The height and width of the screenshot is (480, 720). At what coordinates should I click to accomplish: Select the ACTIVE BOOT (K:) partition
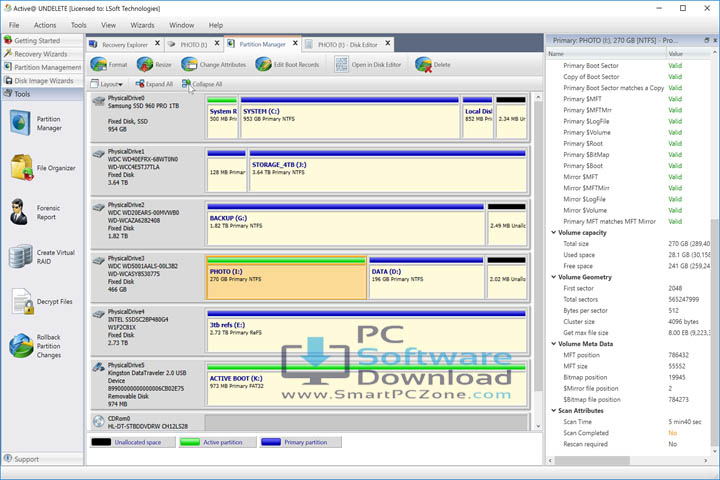(x=366, y=384)
